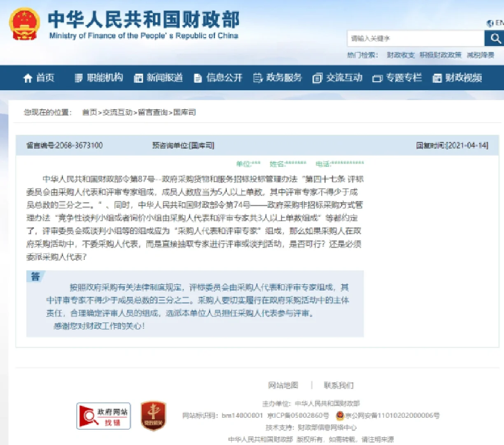Click the globe icon next to EN

pos(489,23)
